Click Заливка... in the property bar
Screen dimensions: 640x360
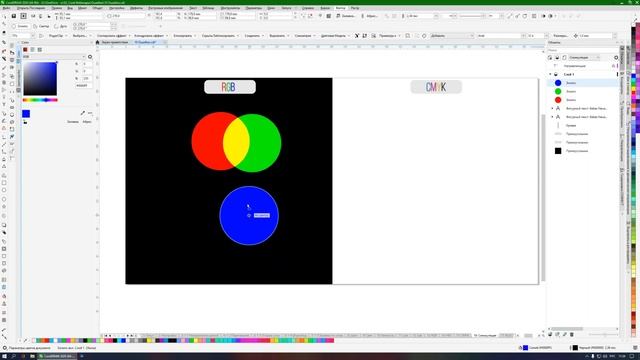point(346,16)
